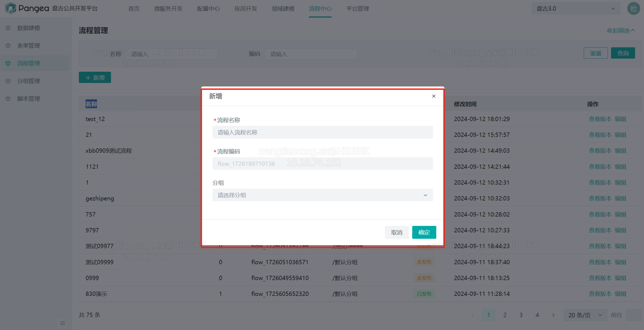Click the name cell xbb0909测试流程

coord(109,151)
